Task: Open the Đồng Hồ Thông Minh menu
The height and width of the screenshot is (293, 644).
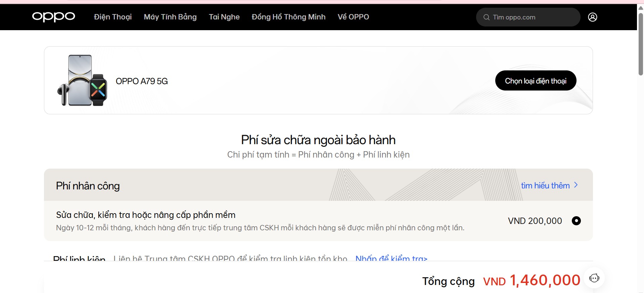Action: [x=288, y=17]
